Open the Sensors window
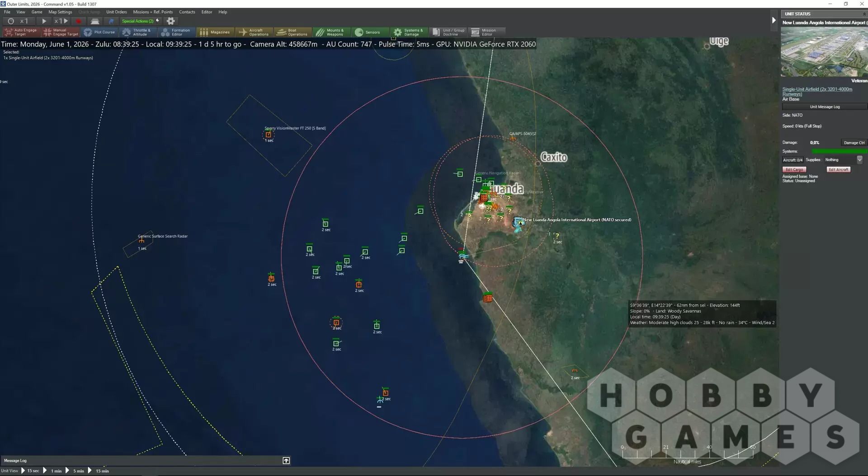The image size is (868, 476). click(x=370, y=32)
